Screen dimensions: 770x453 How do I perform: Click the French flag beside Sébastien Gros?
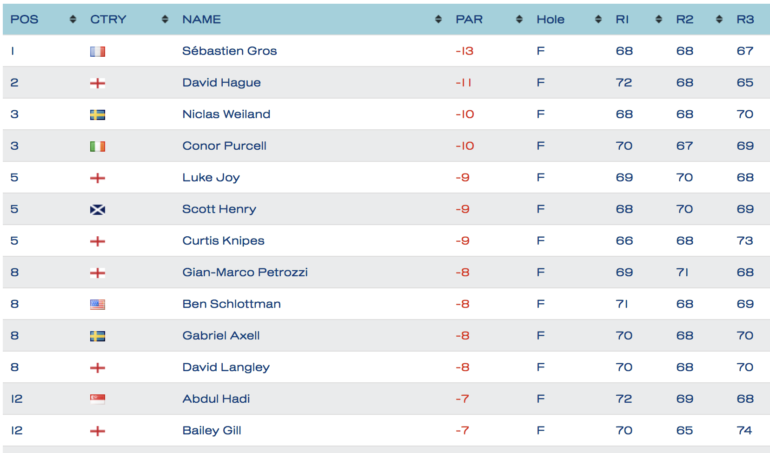point(97,51)
